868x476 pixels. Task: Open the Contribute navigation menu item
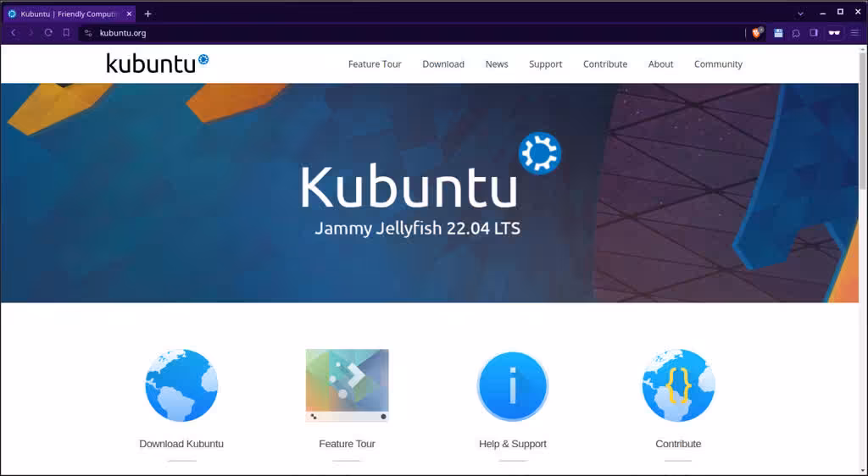(605, 64)
